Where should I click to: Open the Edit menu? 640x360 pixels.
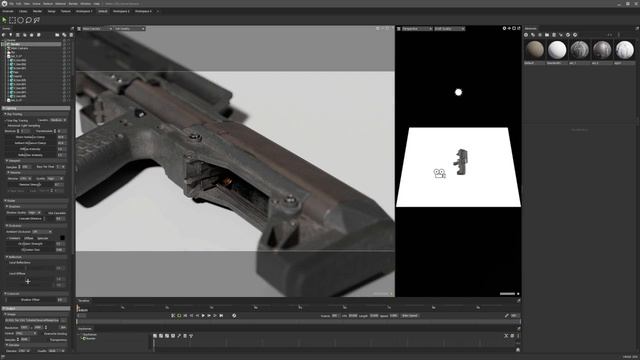tap(19, 4)
